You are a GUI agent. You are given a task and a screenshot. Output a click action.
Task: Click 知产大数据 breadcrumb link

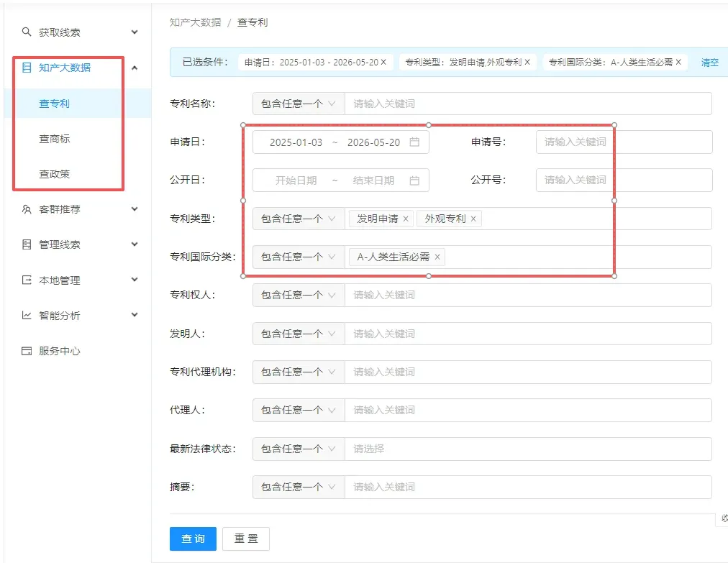(196, 22)
